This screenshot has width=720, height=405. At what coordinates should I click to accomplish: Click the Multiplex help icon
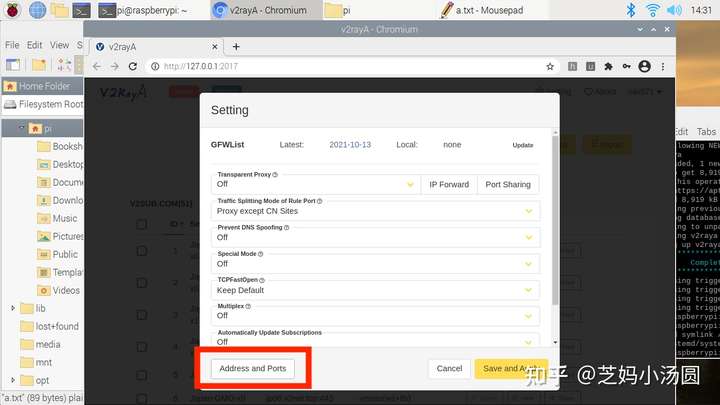click(248, 306)
